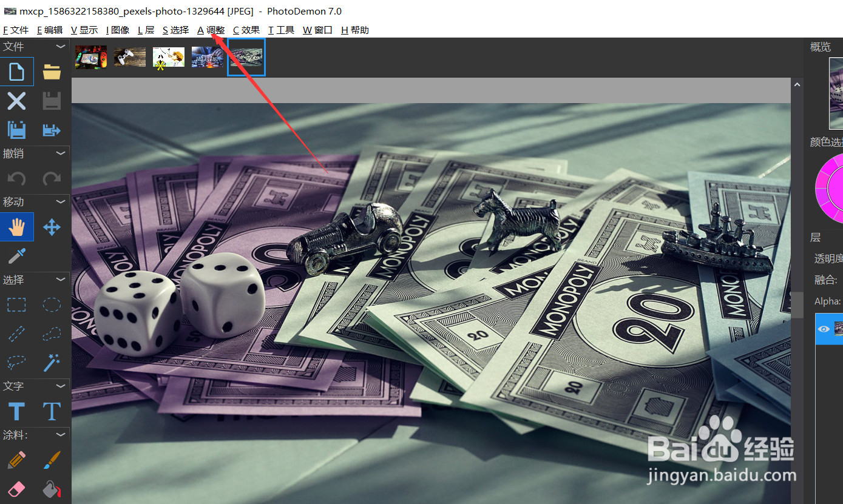Open the 编辑 menu

(x=50, y=30)
